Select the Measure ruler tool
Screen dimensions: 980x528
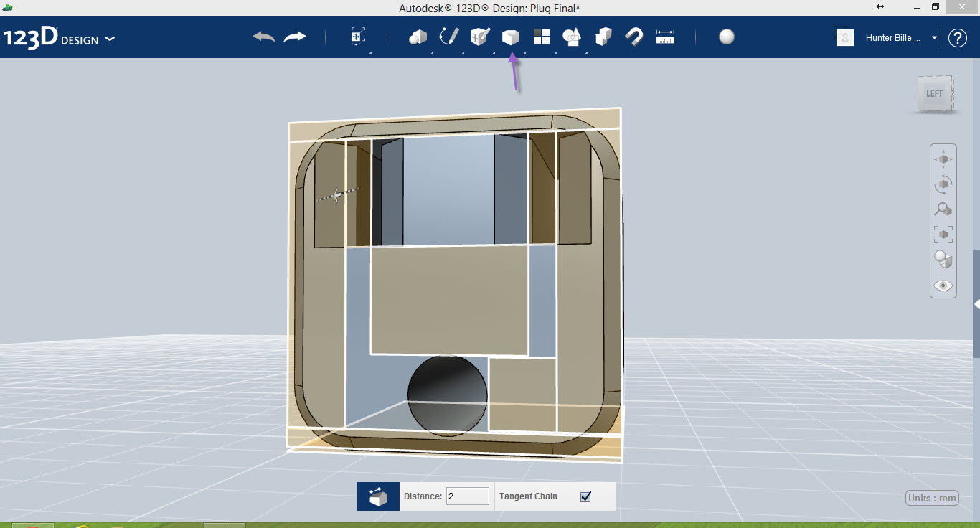(665, 37)
